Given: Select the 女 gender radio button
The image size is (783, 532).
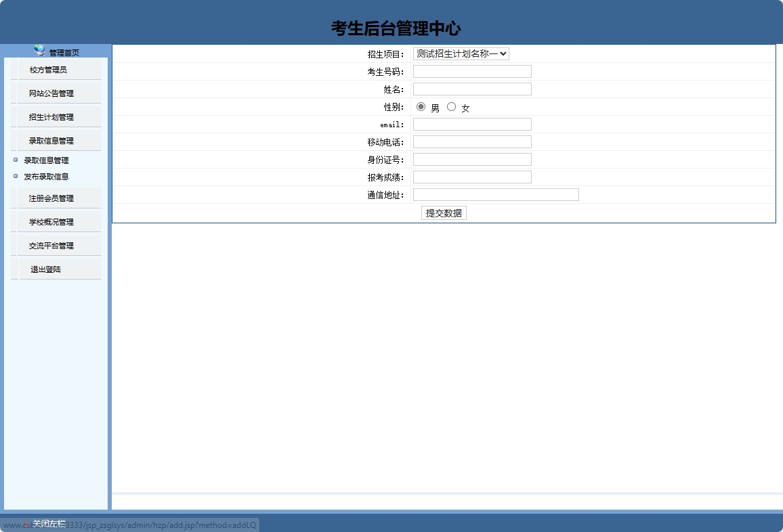Looking at the screenshot, I should (451, 106).
